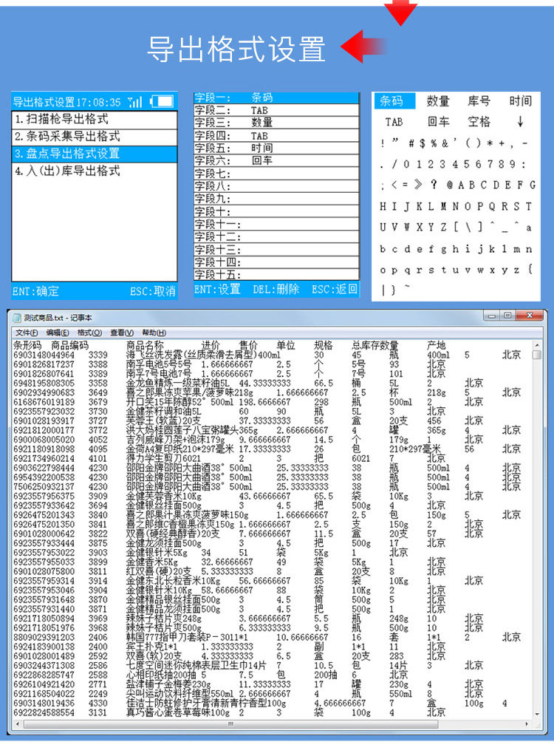Select menu item 4 入(出)库导出格式

95,171
